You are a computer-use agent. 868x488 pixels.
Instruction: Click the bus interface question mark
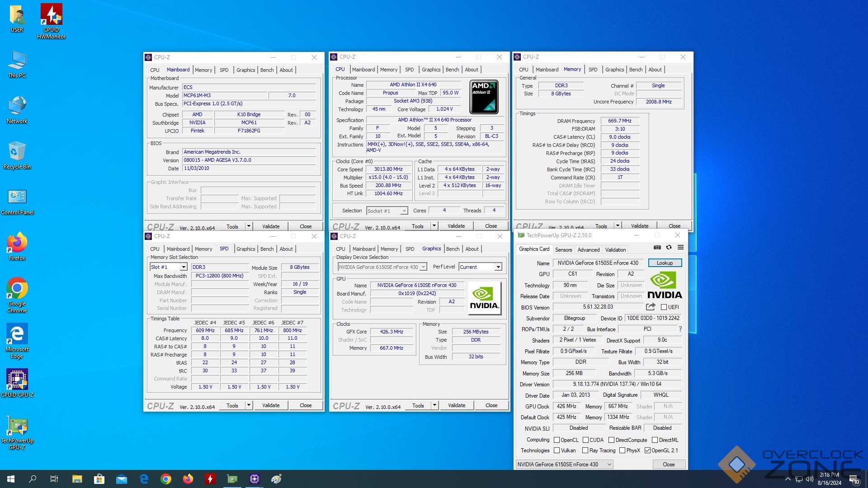(680, 329)
